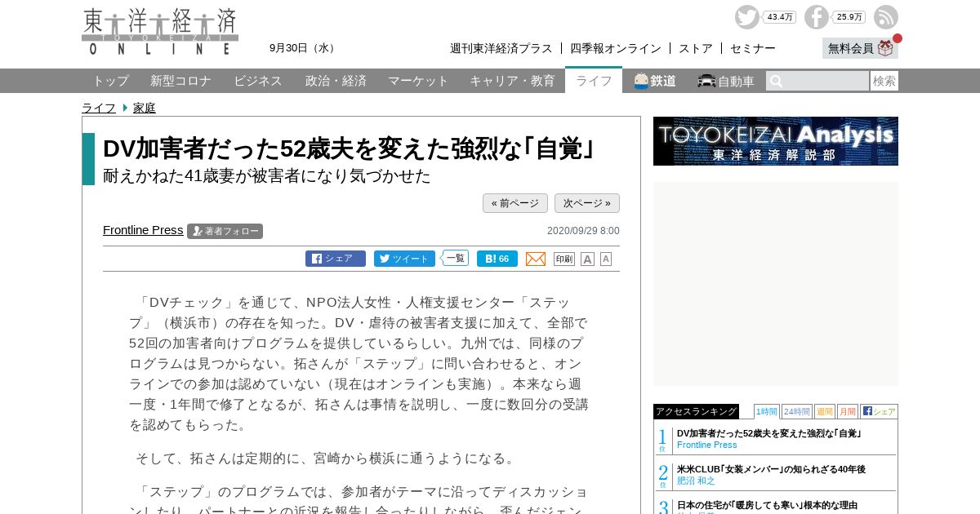Screen dimensions: 980x514
Task: Click the gift box icon beside 無料会員
Action: point(885,48)
